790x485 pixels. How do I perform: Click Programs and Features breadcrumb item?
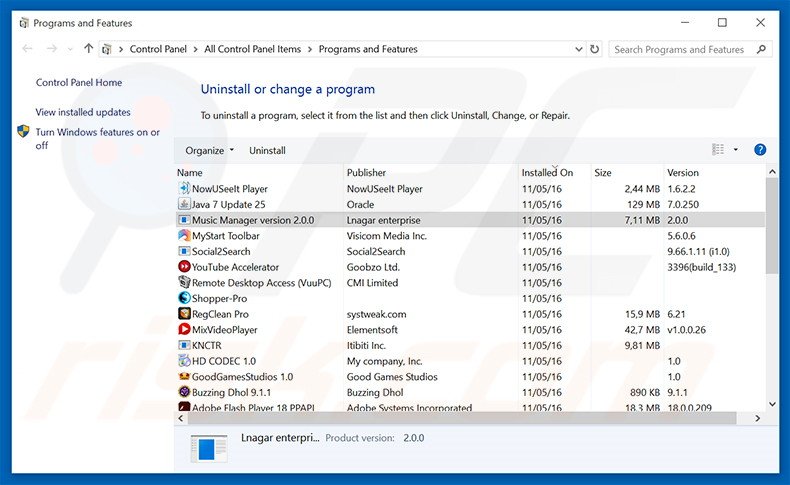click(368, 49)
